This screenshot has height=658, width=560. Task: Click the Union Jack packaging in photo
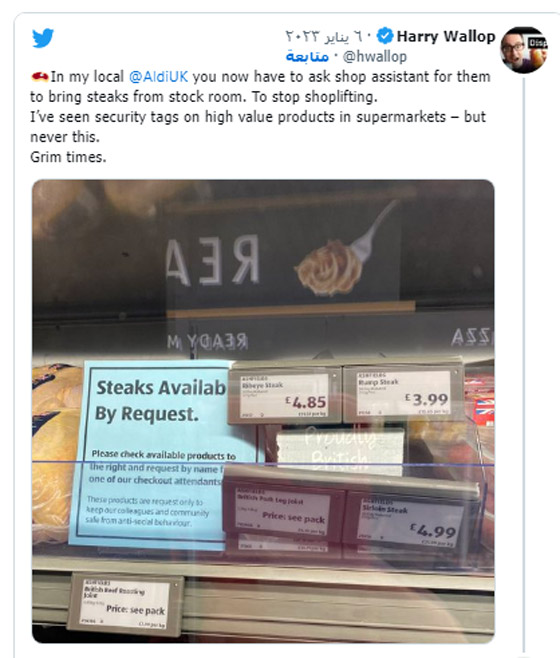tap(483, 410)
